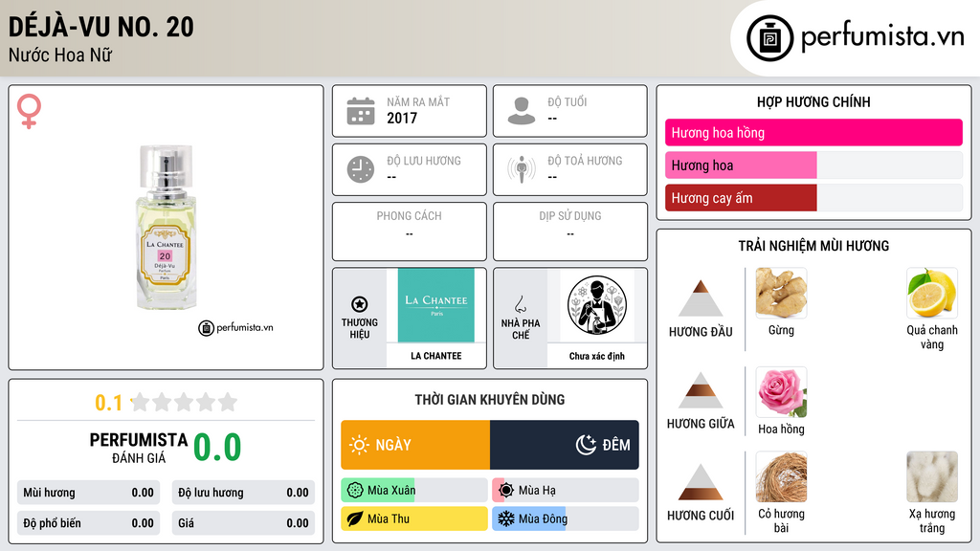Click the Nước Hoa Nữ subtitle
This screenshot has height=551, width=980.
pyautogui.click(x=60, y=55)
